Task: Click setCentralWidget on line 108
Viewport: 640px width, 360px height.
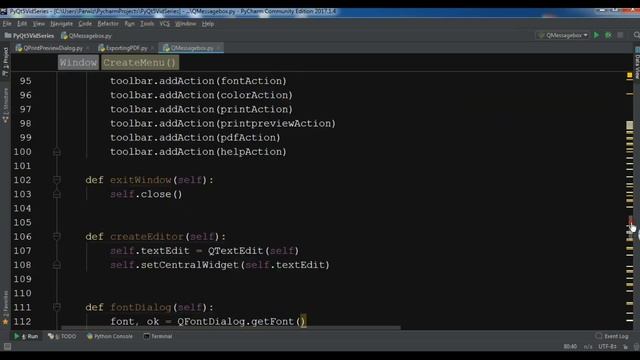Action: (189, 265)
